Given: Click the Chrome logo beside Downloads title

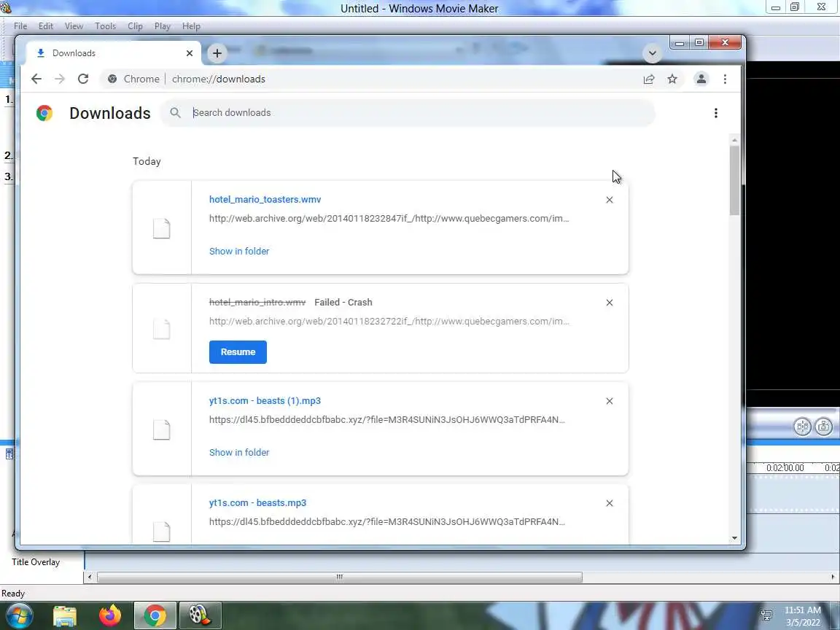Looking at the screenshot, I should click(44, 113).
